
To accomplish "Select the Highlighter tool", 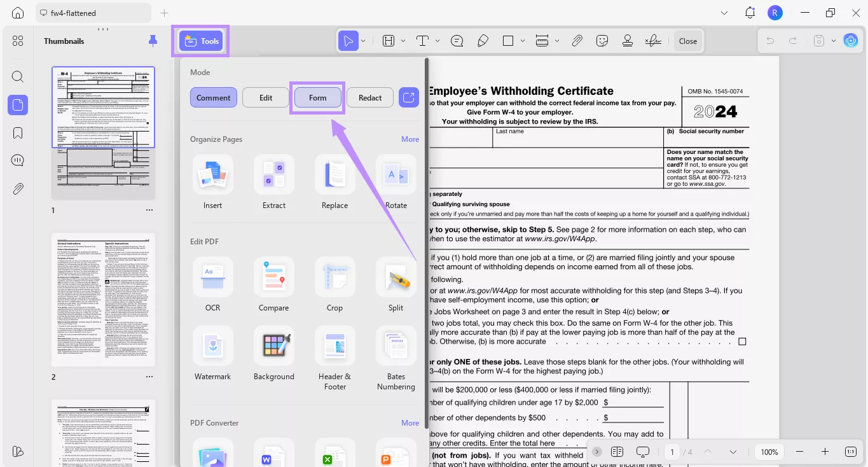I will (483, 40).
